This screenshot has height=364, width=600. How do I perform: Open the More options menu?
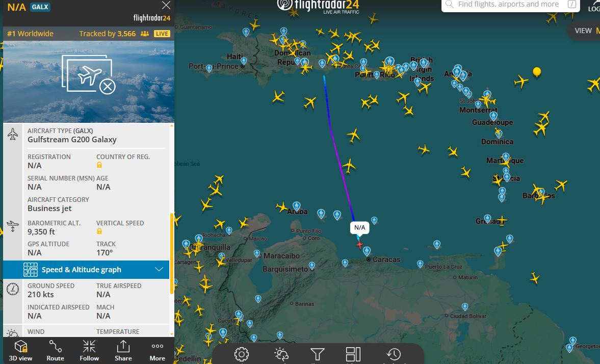[158, 350]
